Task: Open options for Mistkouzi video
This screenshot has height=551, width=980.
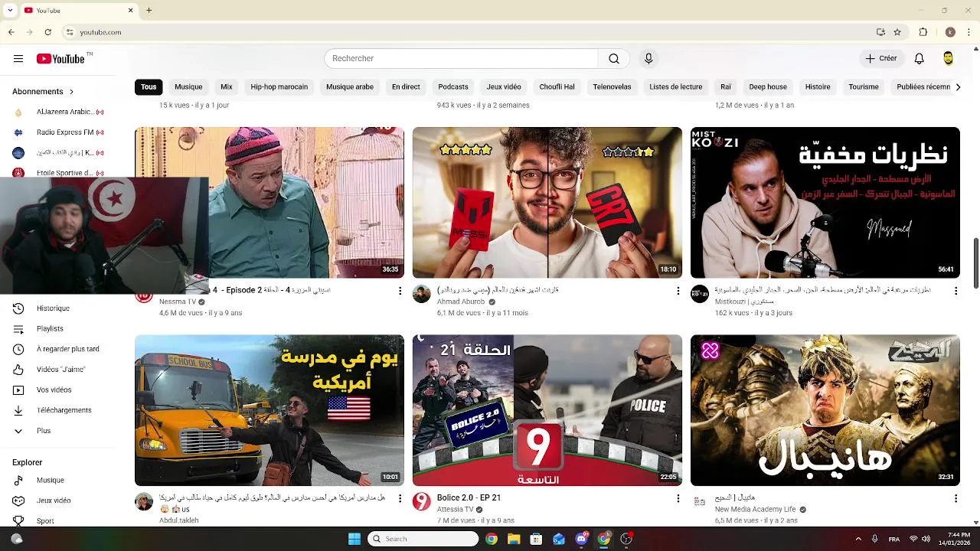Action: (x=955, y=291)
